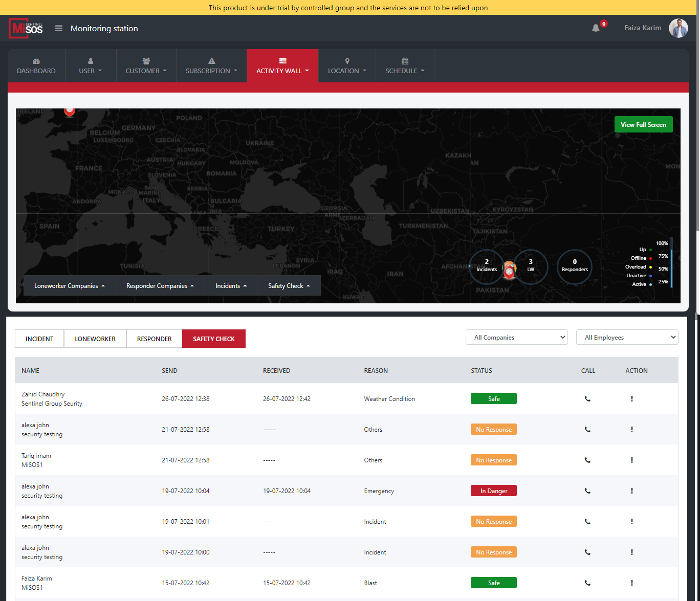
Task: Click Faiza Karim profile avatar
Action: coord(678,28)
